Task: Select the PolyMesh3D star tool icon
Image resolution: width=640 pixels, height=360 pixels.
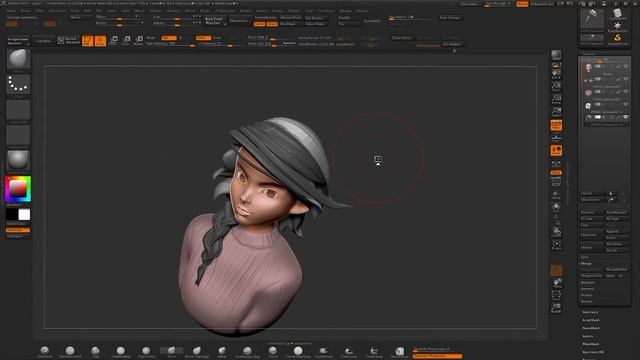Action: pos(618,27)
